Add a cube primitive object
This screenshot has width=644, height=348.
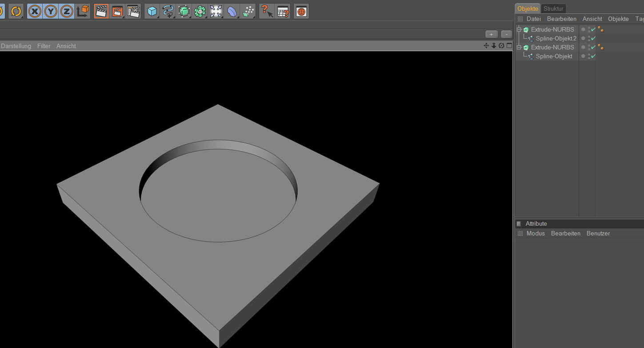(x=152, y=12)
